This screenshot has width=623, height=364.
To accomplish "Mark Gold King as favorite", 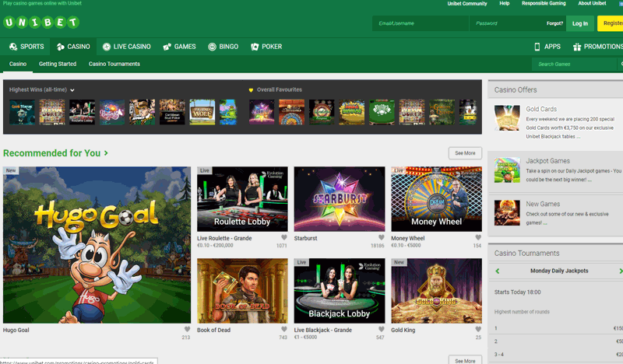I will tap(478, 329).
